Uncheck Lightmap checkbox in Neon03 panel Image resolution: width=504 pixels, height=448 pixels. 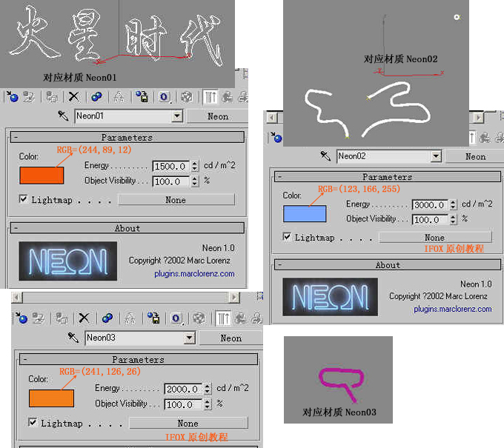pos(33,422)
